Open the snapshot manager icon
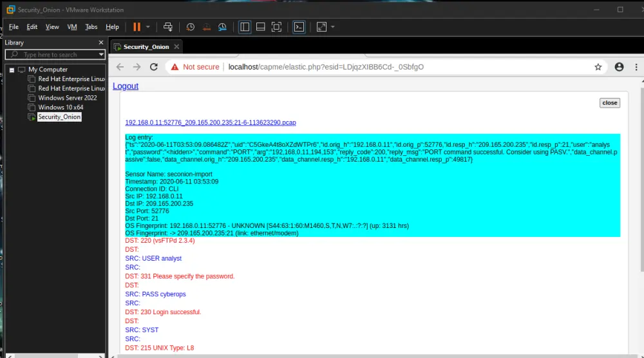 [x=222, y=27]
